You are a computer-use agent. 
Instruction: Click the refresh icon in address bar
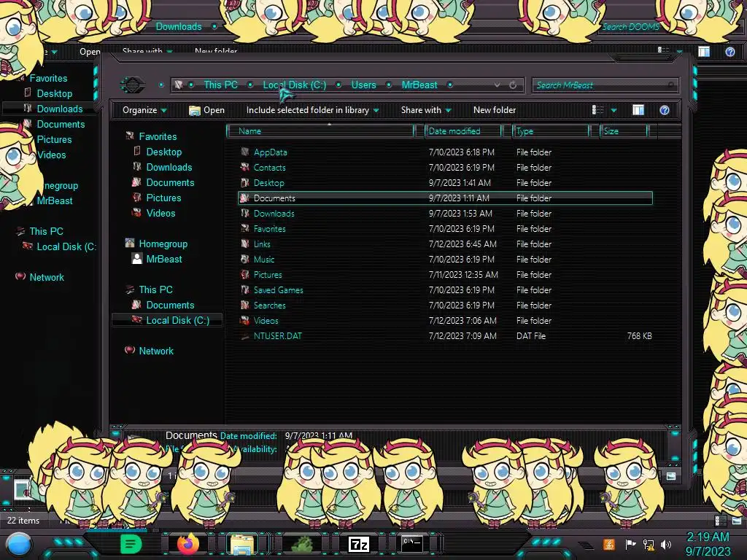(513, 85)
